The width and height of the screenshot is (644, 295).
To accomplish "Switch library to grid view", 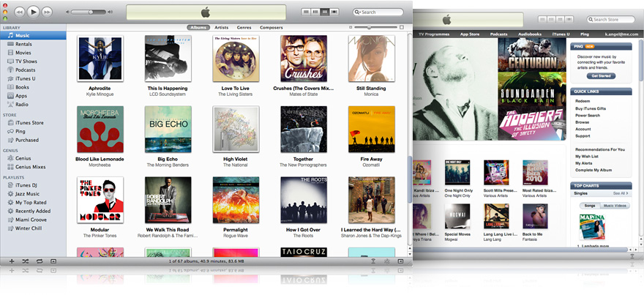I will coord(324,12).
